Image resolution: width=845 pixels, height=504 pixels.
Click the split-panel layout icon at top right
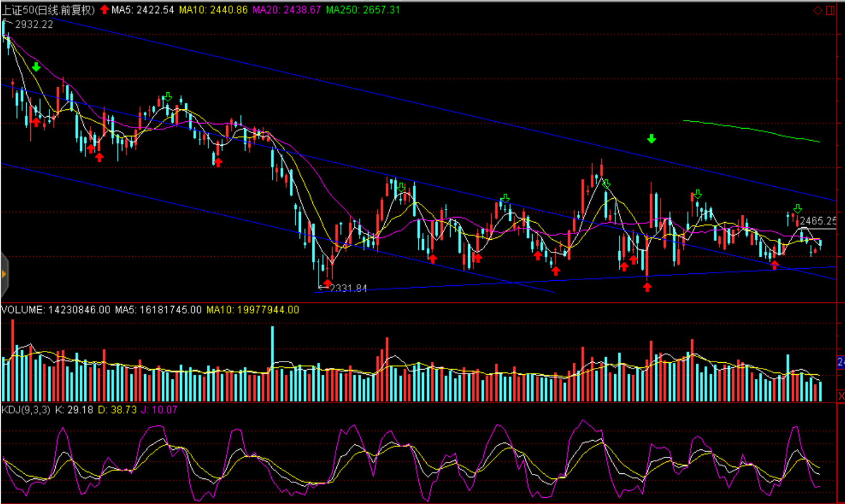coord(830,10)
